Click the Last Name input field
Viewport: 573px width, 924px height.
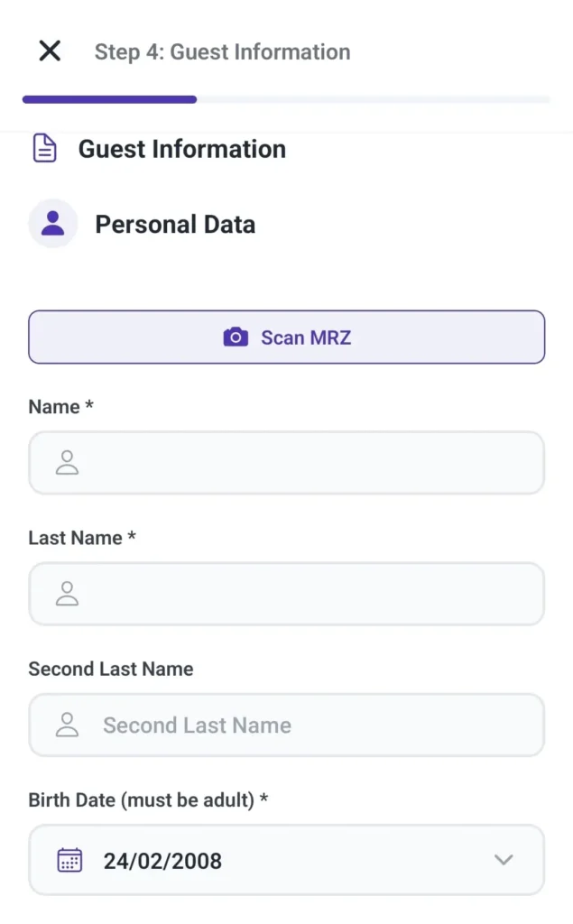point(286,593)
